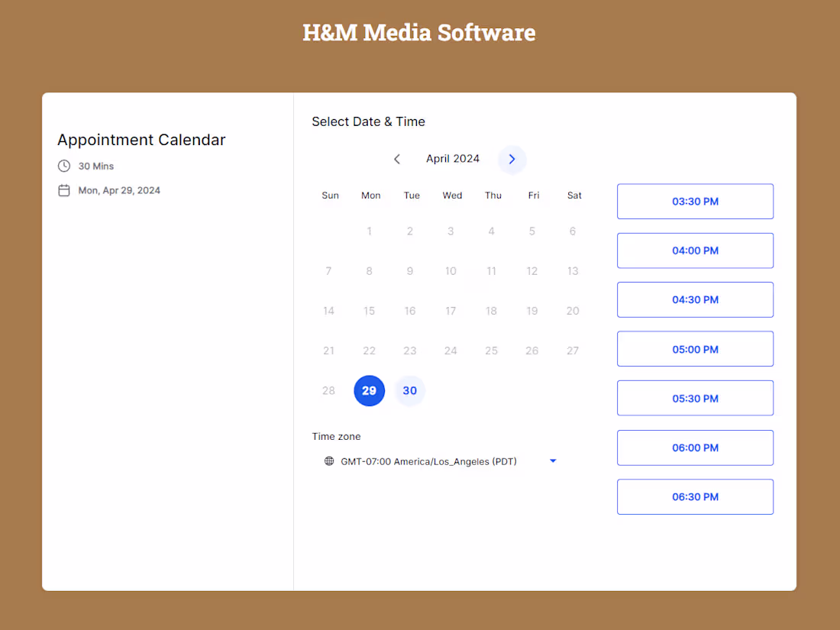
Task: Choose the 06:00 PM time slot
Action: (x=695, y=447)
